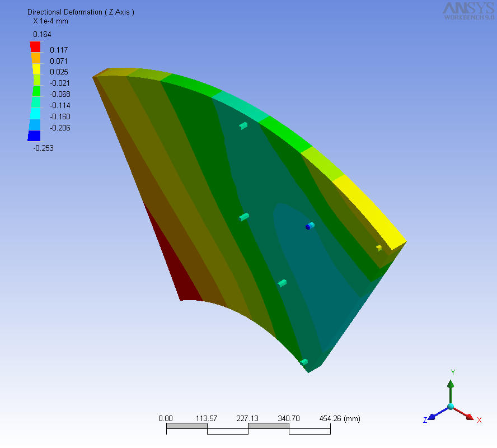Click the cyan legend color band
Image resolution: width=497 pixels, height=448 pixels.
pos(35,113)
